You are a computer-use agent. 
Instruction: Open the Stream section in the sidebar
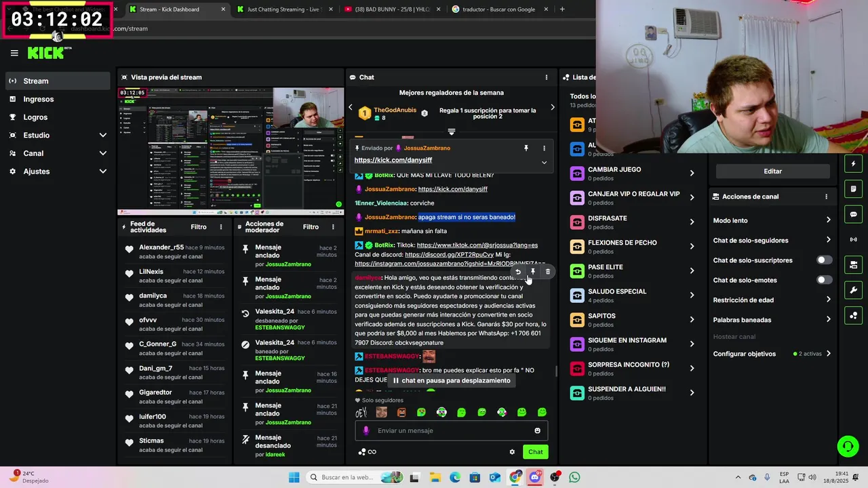[58, 81]
